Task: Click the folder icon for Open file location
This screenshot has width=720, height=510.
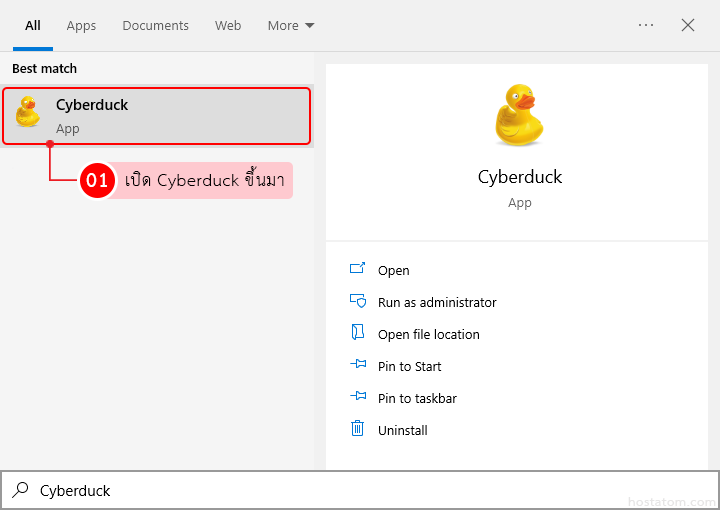Action: [x=358, y=333]
